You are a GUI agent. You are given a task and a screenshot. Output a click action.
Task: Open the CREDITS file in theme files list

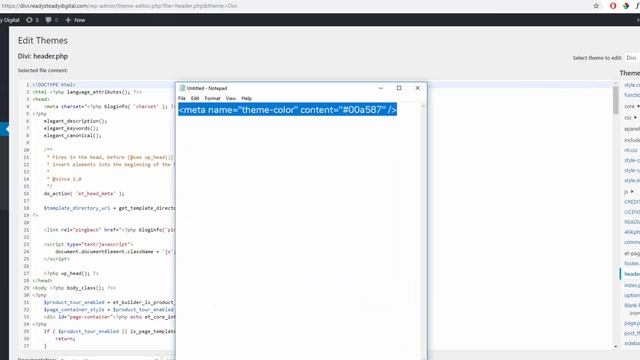tap(632, 202)
